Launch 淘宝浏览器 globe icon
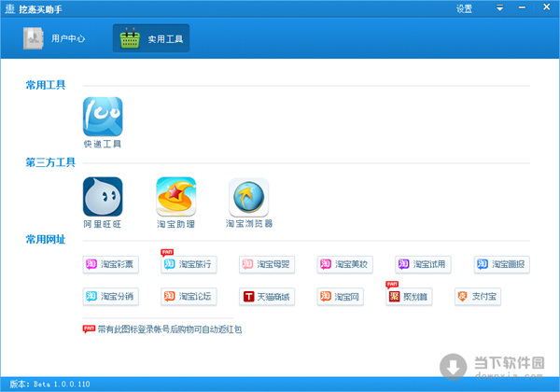Viewport: 560px width, 392px height. [x=248, y=197]
